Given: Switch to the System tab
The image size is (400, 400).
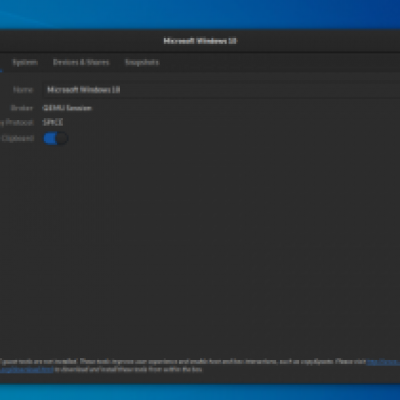Looking at the screenshot, I should coord(25,62).
